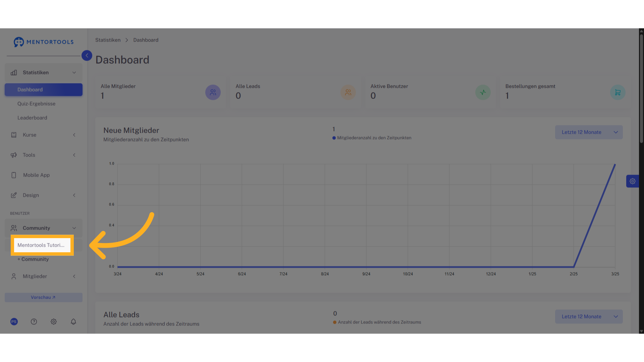
Task: Click the 2/25 x-axis label
Action: (x=574, y=274)
